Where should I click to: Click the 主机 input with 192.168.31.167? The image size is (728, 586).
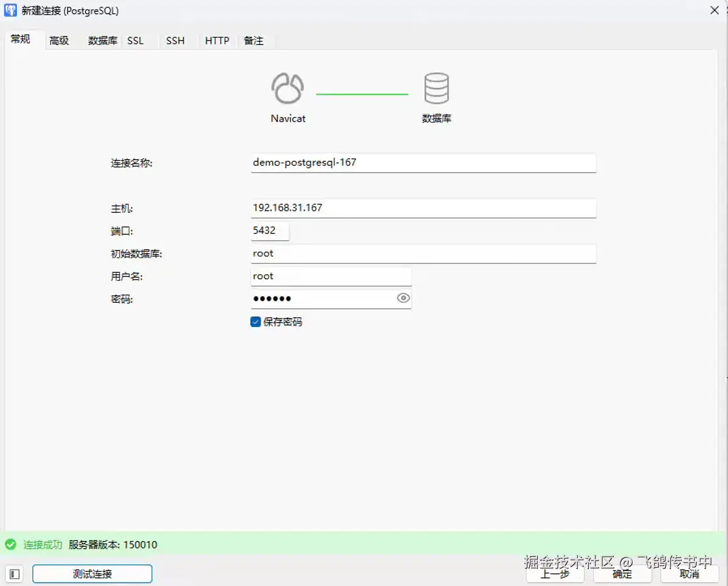point(424,208)
